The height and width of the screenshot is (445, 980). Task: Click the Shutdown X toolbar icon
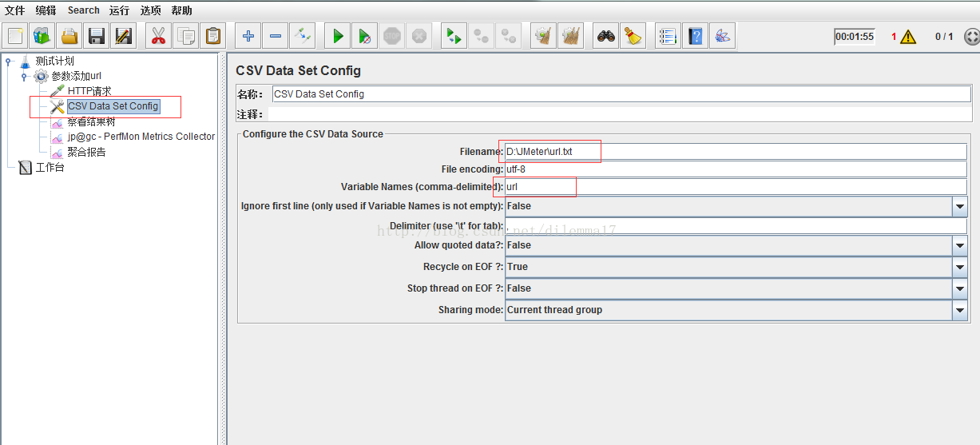[x=419, y=36]
